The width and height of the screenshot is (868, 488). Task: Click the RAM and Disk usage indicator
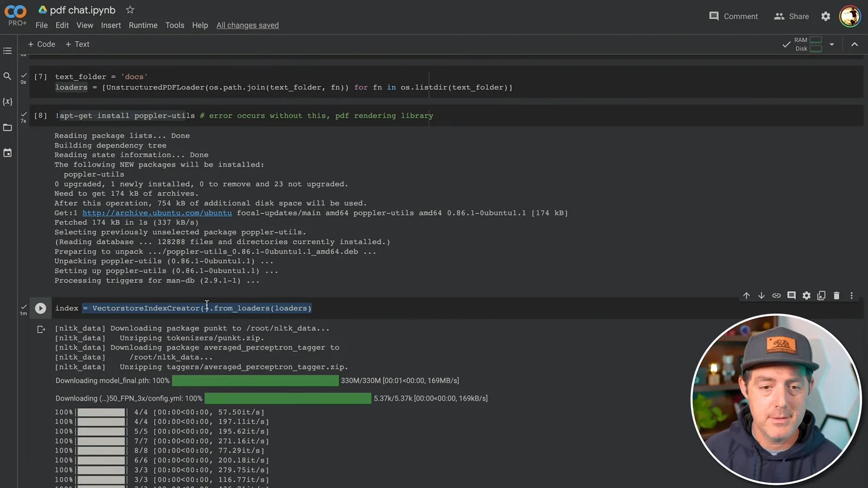coord(808,44)
